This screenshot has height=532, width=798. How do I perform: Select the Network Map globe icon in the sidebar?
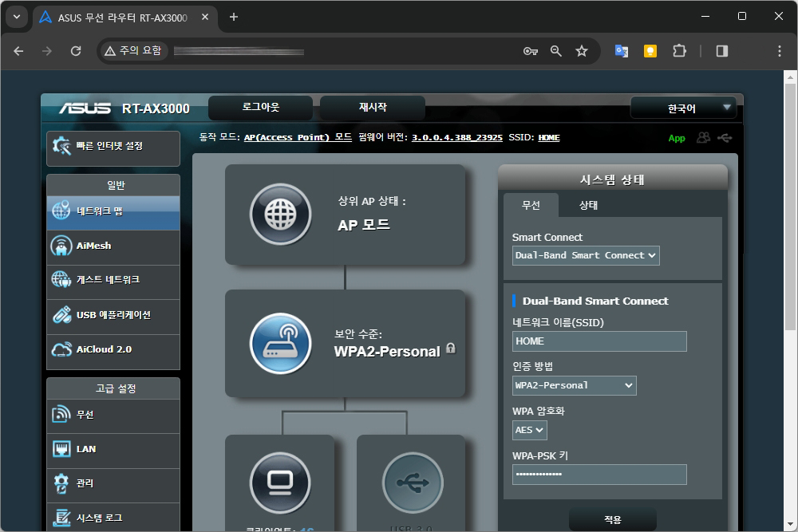(61, 210)
